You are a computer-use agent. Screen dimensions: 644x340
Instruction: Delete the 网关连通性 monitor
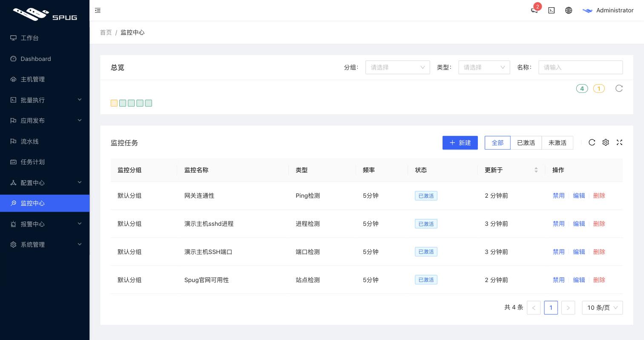599,196
